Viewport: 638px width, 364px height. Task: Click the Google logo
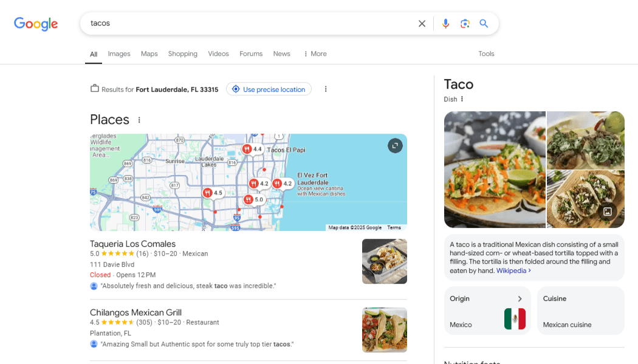(36, 24)
